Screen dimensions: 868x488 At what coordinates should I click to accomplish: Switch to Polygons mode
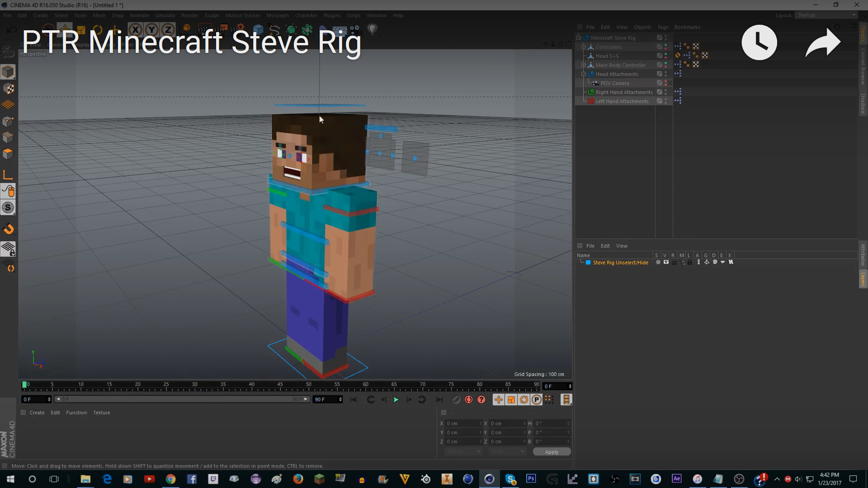8,154
